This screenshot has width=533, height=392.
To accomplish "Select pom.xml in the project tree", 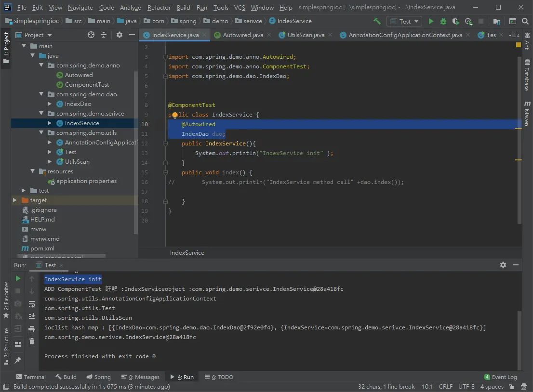I will pos(42,248).
